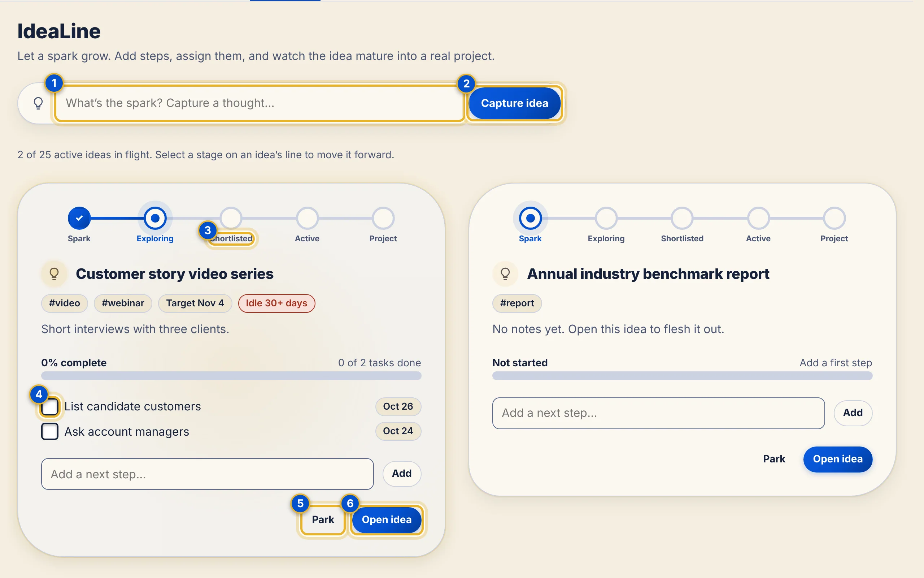This screenshot has width=924, height=578.
Task: Move Annual industry benchmark report to Shortlisted
Action: (x=682, y=218)
